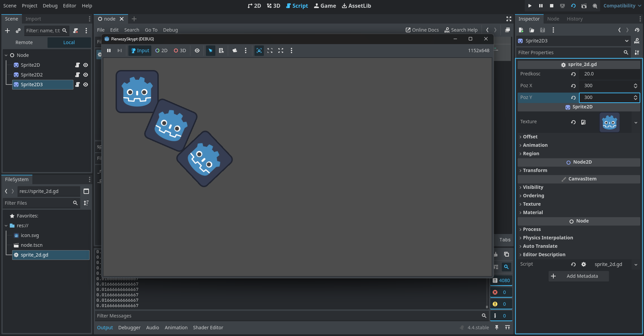Copy output log using copy icon
The image size is (644, 336).
[x=506, y=254]
